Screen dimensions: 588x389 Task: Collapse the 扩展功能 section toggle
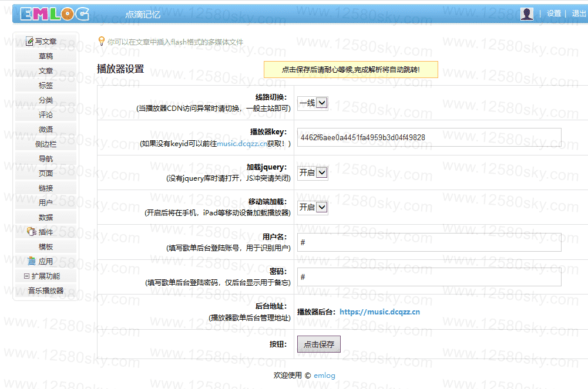click(26, 276)
